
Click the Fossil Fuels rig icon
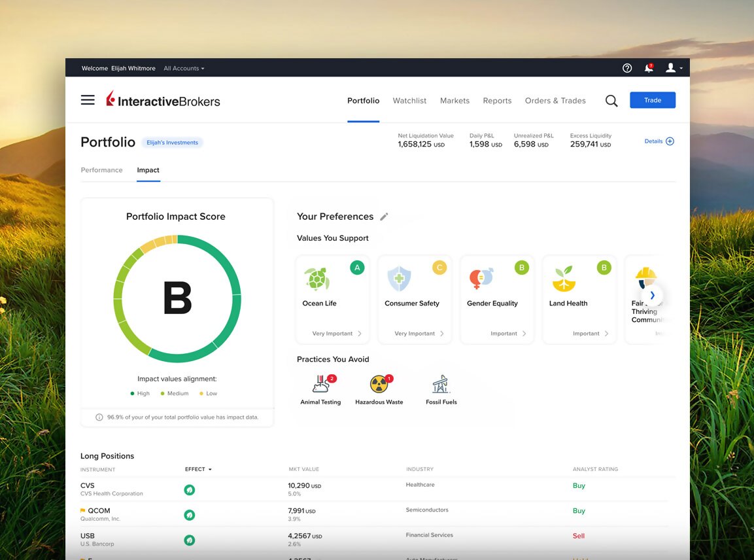click(440, 385)
